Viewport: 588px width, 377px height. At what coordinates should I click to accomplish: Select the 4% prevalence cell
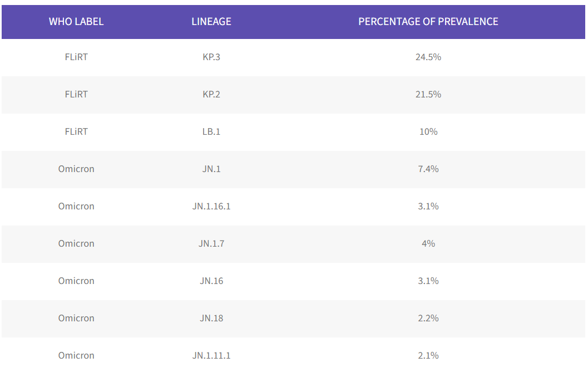428,243
